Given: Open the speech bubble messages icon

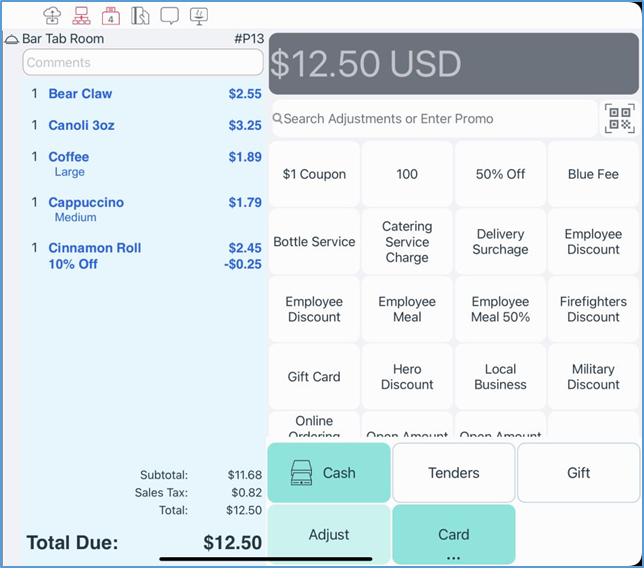Looking at the screenshot, I should (x=170, y=15).
